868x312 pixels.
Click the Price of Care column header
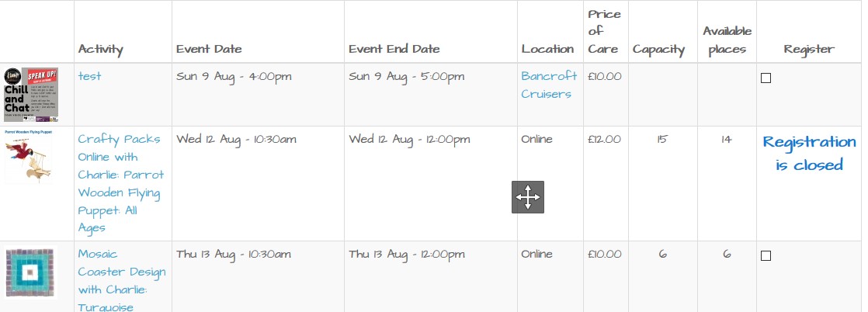click(603, 32)
